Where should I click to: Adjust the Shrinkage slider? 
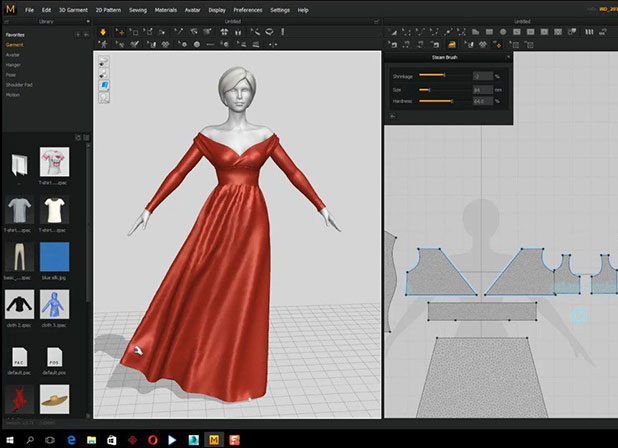coord(444,76)
